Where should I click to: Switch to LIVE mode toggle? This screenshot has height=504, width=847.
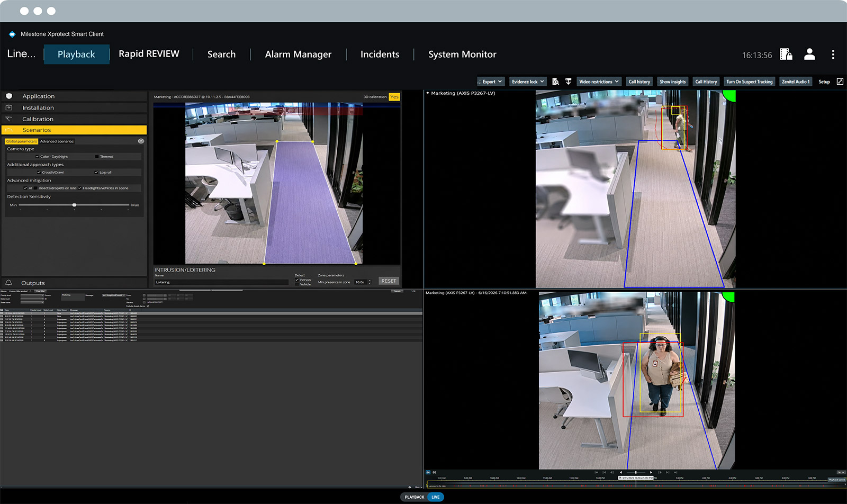[x=435, y=497]
